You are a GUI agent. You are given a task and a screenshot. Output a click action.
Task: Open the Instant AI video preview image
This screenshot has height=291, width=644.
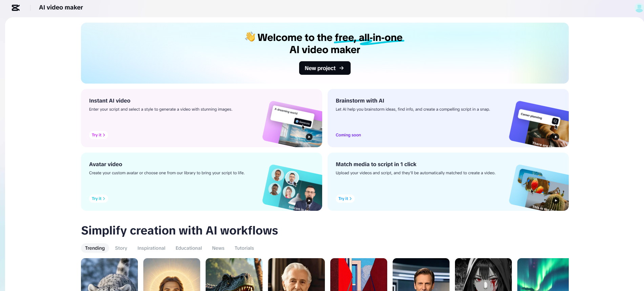292,124
